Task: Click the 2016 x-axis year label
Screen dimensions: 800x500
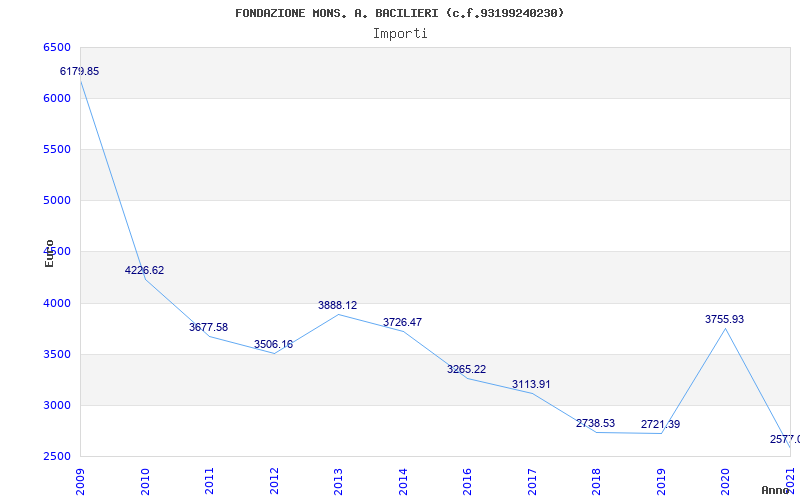Action: pos(467,482)
